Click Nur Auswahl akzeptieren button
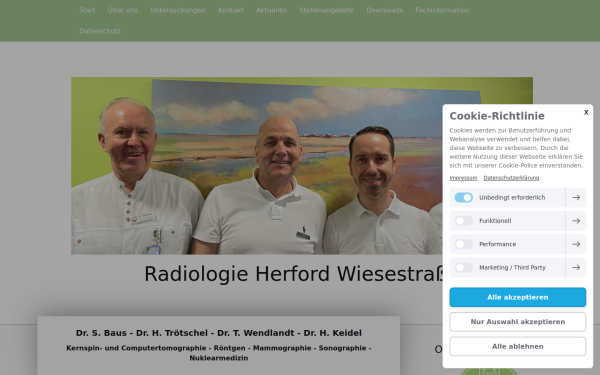Screen dimensions: 600x375 point(517,322)
